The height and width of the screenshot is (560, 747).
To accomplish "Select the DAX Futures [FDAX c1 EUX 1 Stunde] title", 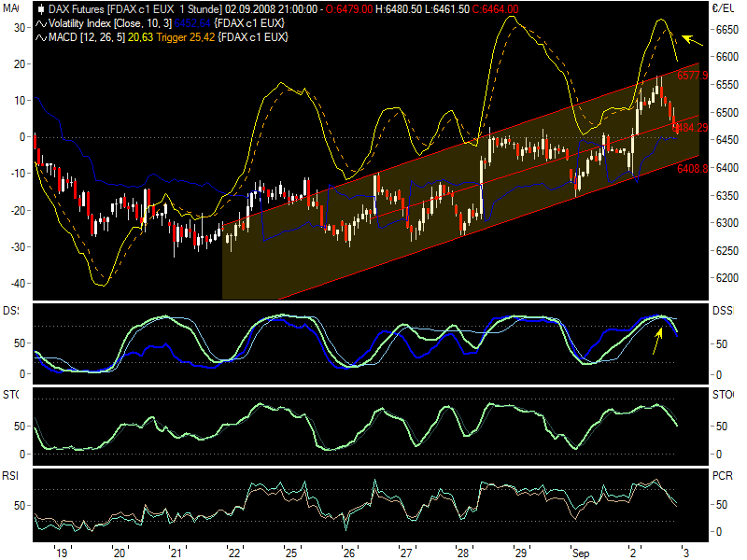I will click(135, 9).
